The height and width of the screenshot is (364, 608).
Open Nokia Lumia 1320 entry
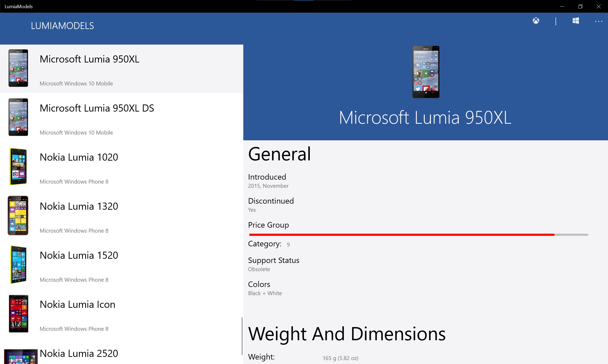(x=122, y=215)
